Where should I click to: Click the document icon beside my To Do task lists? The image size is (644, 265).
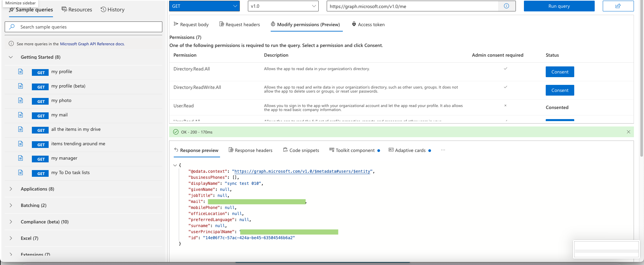pos(20,172)
